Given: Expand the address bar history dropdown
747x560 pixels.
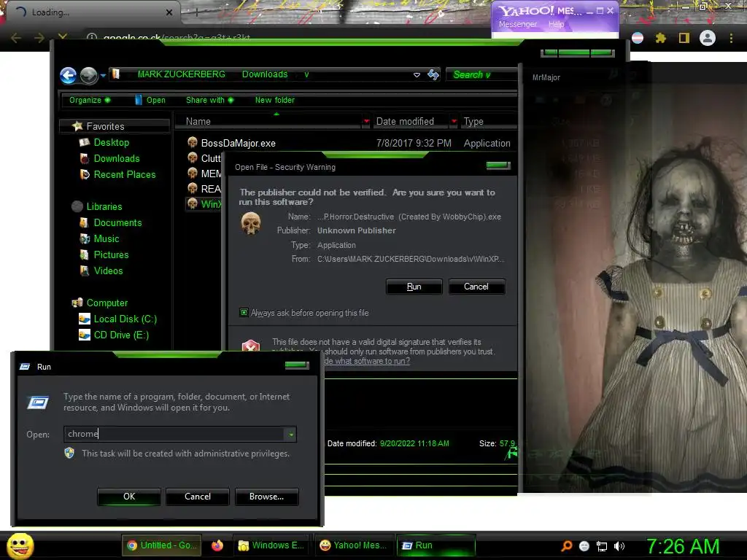Looking at the screenshot, I should point(417,75).
